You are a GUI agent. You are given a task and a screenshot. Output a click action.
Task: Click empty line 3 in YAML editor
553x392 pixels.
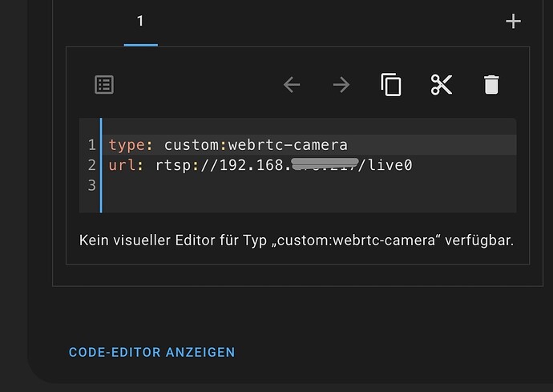click(x=309, y=185)
